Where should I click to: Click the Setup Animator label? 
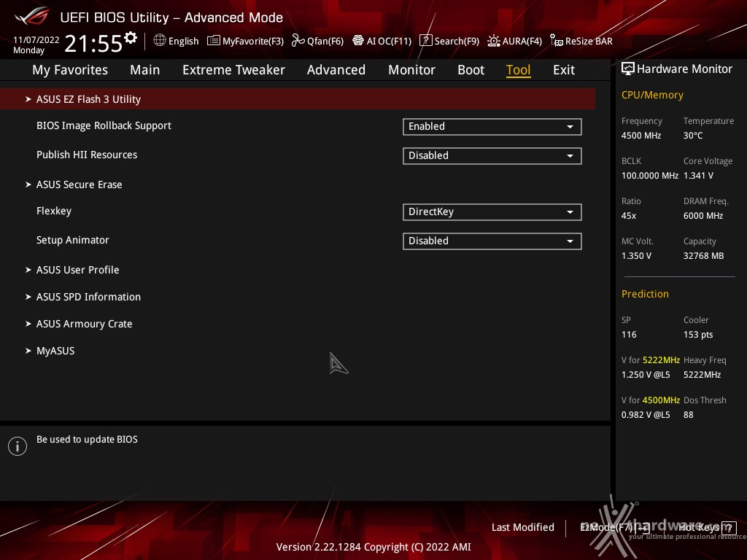pos(72,240)
